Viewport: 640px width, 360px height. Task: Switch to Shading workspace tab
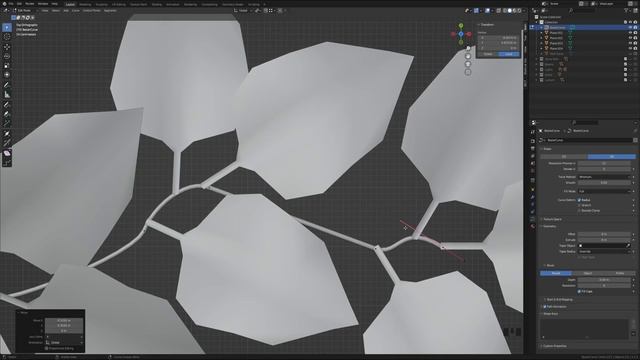pos(156,4)
